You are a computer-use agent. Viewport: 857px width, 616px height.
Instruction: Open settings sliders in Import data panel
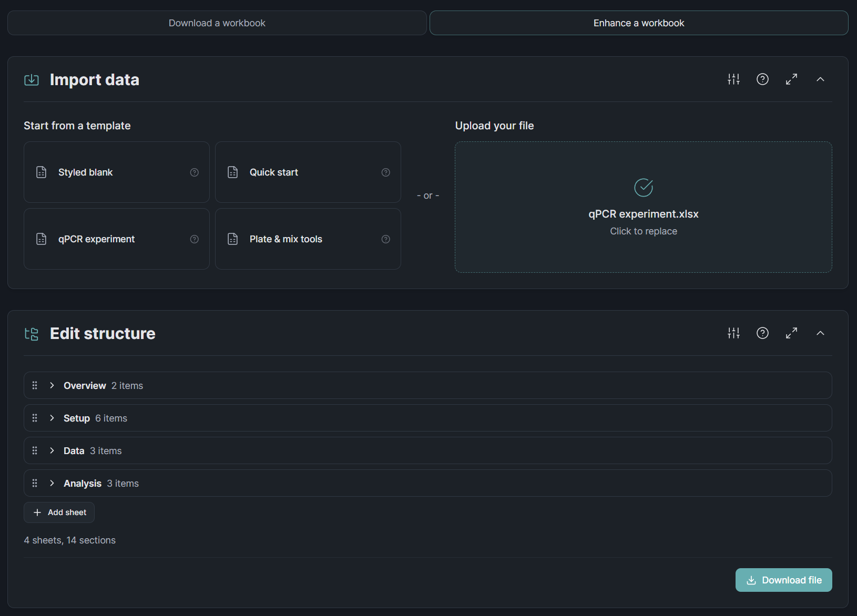733,79
